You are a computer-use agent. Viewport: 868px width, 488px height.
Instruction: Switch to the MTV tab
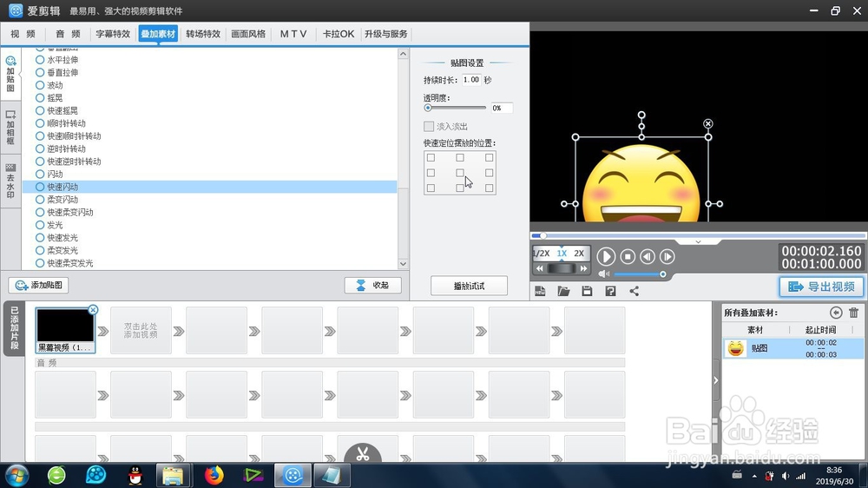click(293, 34)
